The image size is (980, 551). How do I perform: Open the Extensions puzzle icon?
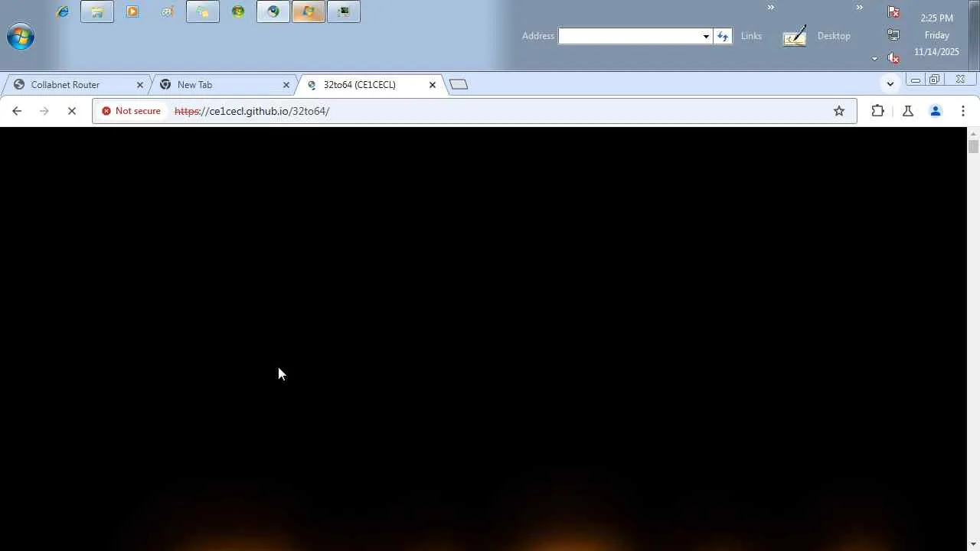(x=878, y=111)
